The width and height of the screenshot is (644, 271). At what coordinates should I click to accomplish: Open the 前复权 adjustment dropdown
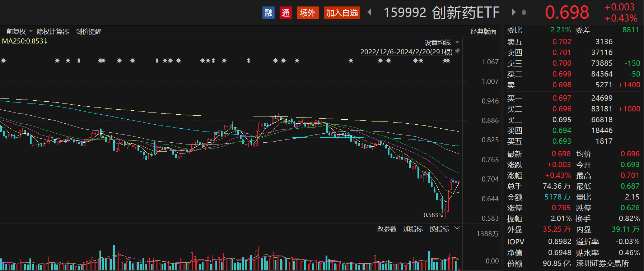coord(19,32)
